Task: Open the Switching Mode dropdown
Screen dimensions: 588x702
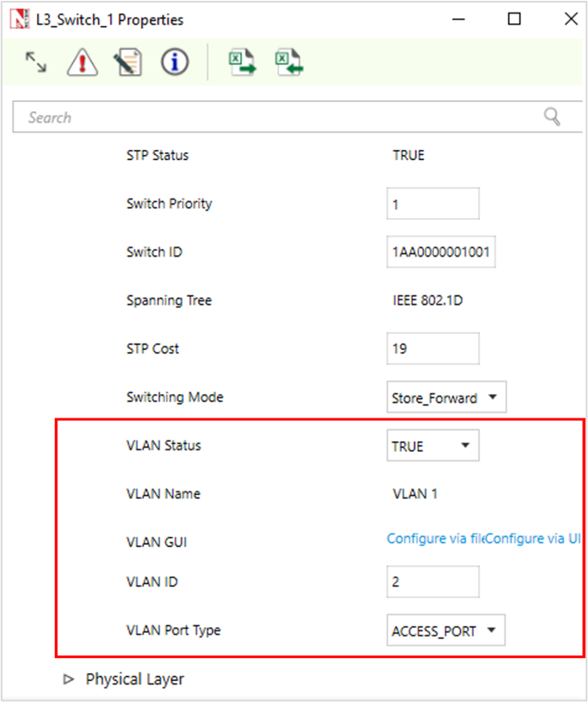Action: click(446, 397)
